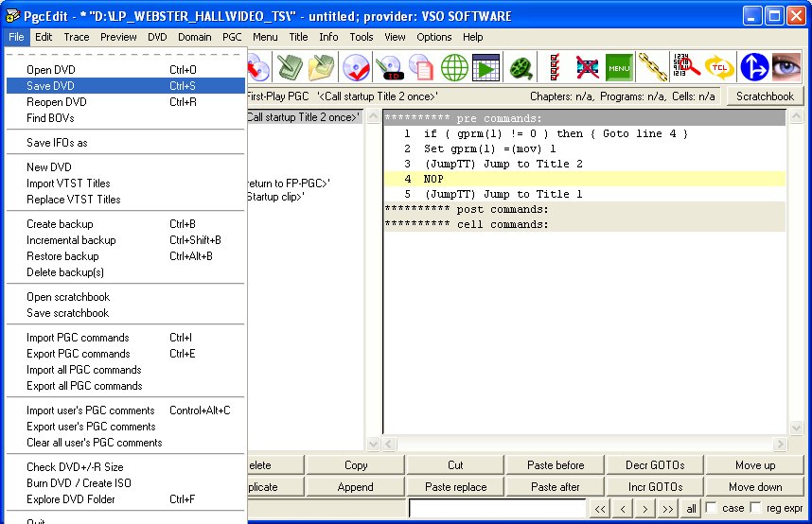
Task: Click the Paste before button
Action: [x=556, y=465]
